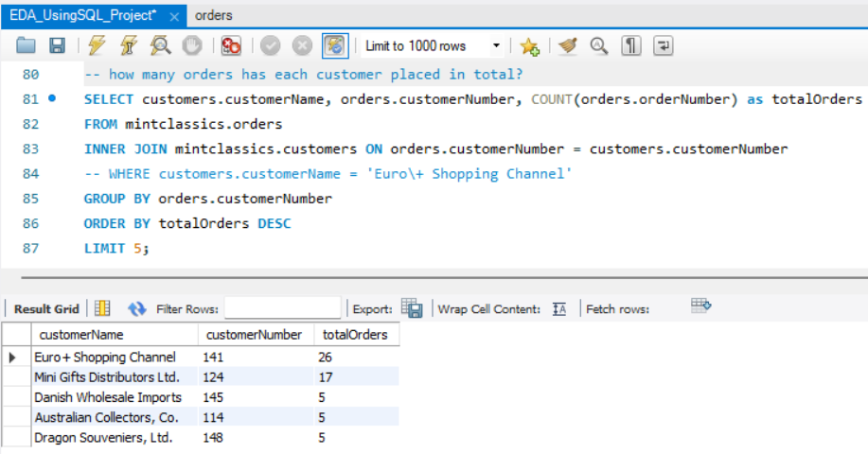868x454 pixels.
Task: Sort by customerNumber column header
Action: 257,335
